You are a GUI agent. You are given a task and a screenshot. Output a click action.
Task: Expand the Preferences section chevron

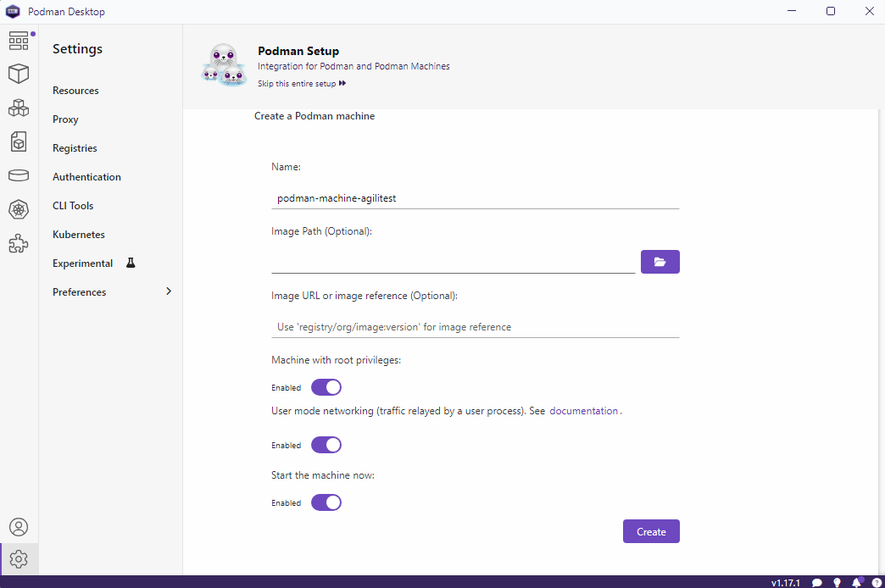click(x=168, y=291)
